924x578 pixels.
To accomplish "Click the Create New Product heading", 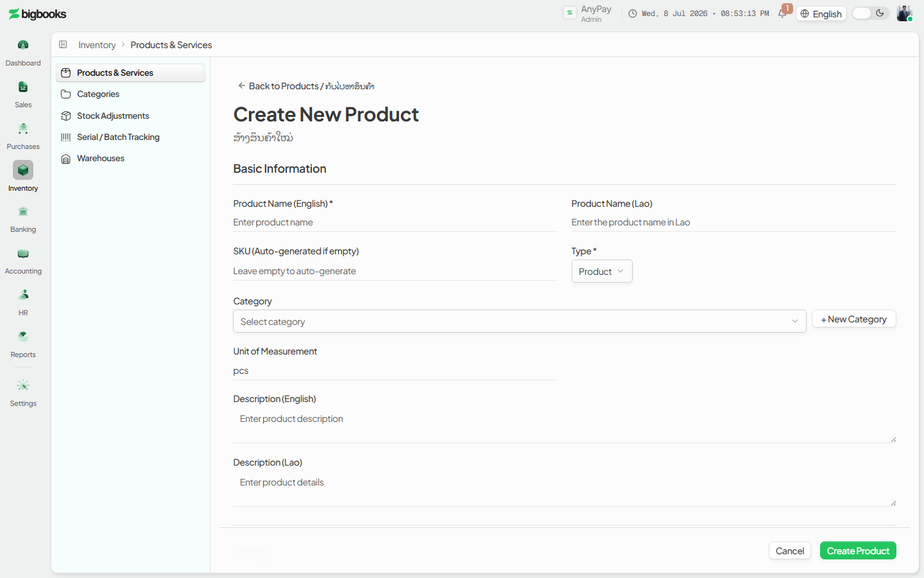I will pyautogui.click(x=326, y=114).
